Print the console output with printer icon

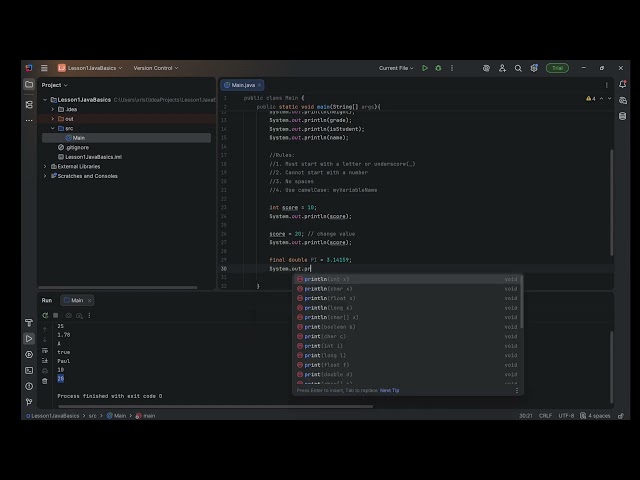45,371
